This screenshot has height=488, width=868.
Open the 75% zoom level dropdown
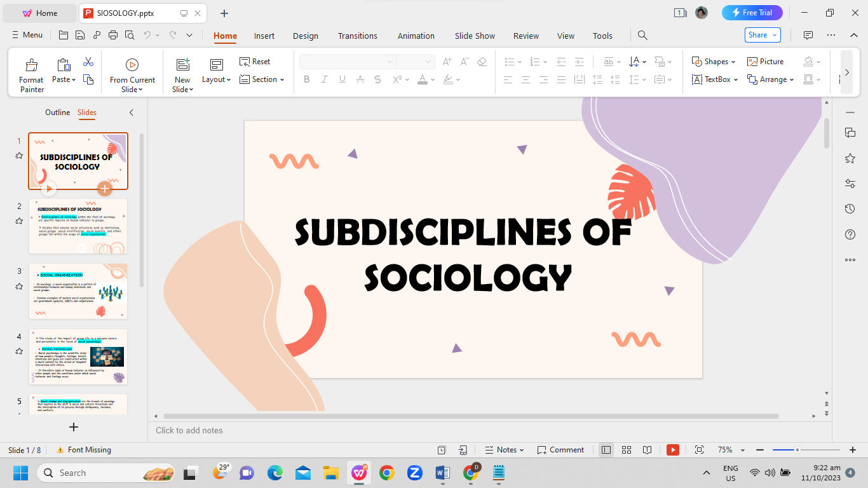tap(742, 450)
